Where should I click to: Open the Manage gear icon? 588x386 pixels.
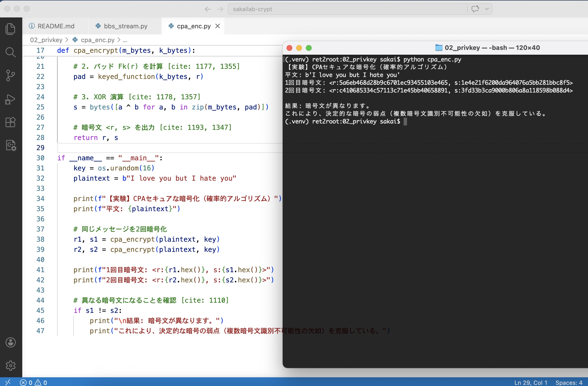(x=10, y=365)
